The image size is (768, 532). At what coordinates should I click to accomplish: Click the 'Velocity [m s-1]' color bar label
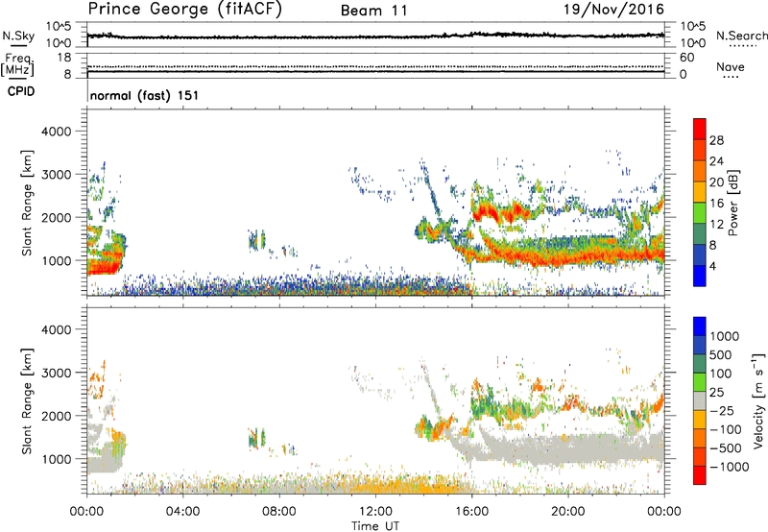click(x=758, y=400)
